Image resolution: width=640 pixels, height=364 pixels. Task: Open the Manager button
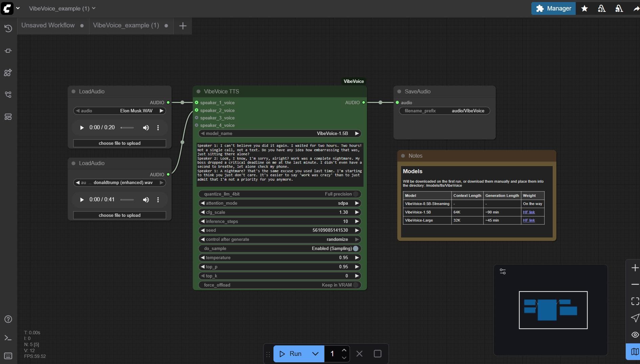[x=553, y=8]
